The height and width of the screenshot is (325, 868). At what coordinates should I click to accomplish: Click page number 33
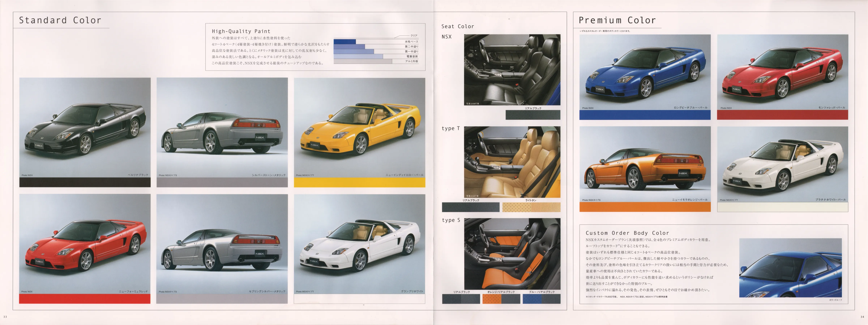[x=5, y=317]
